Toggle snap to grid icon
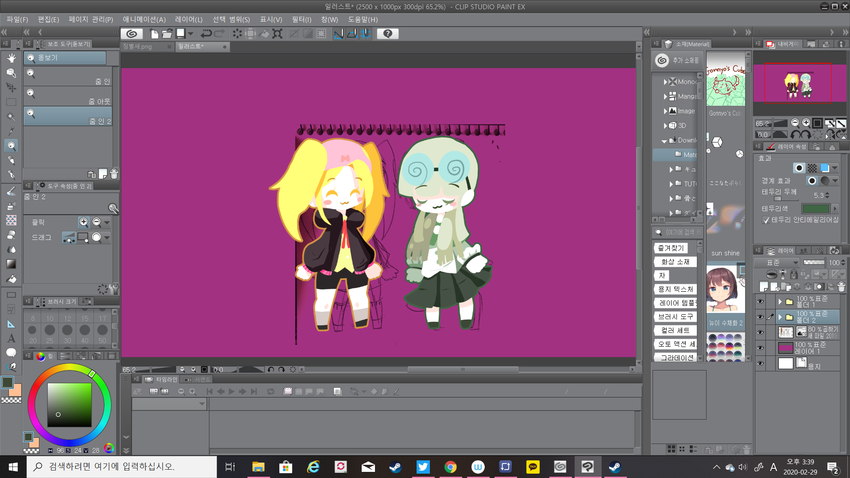850x478 pixels. point(365,34)
